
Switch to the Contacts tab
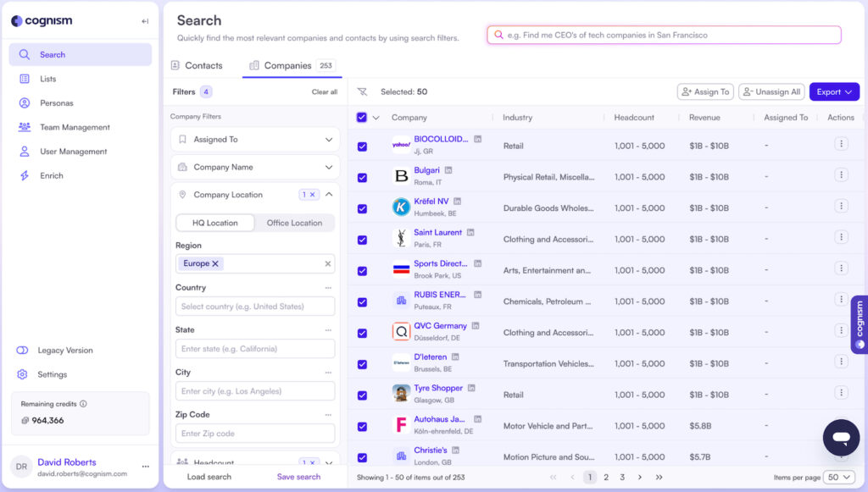click(x=197, y=65)
